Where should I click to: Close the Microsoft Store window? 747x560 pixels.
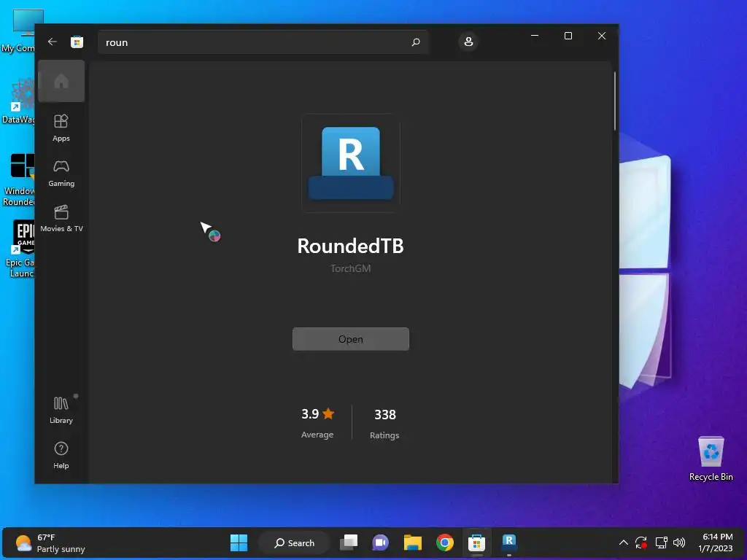coord(602,36)
